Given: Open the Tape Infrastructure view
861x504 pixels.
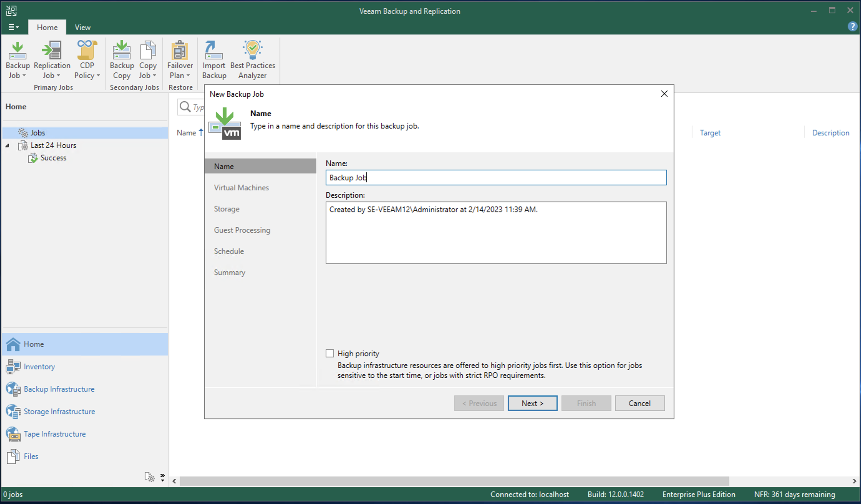Looking at the screenshot, I should 85,434.
